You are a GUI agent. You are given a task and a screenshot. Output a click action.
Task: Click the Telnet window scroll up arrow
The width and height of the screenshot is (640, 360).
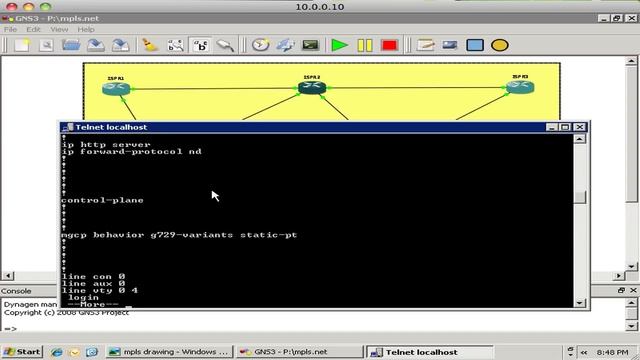(580, 139)
